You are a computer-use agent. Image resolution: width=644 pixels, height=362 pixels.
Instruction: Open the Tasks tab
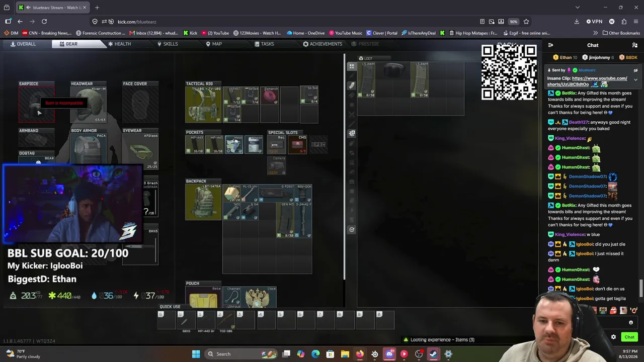[x=264, y=44]
